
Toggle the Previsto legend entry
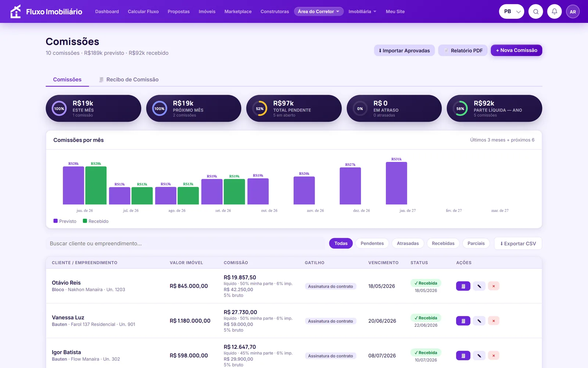tap(65, 221)
